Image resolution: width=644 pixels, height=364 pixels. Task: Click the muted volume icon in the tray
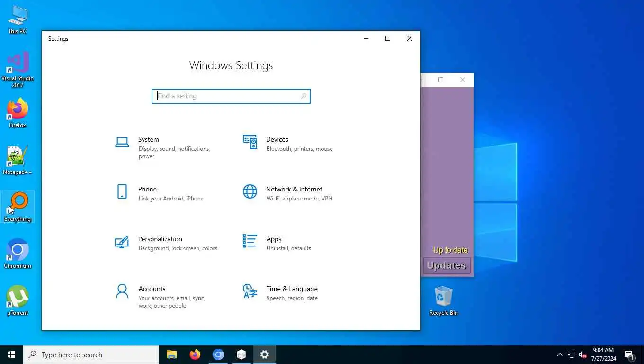coord(583,355)
